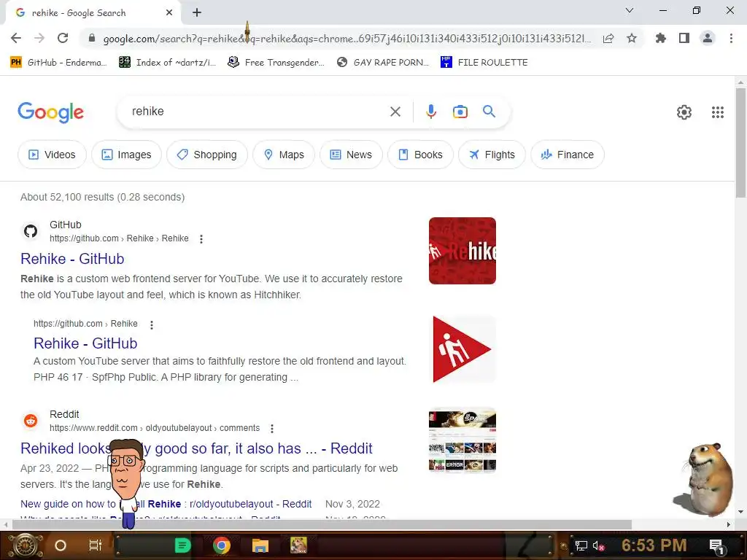The height and width of the screenshot is (560, 747).
Task: Click the horizontal page scrollbar
Action: tap(322, 524)
